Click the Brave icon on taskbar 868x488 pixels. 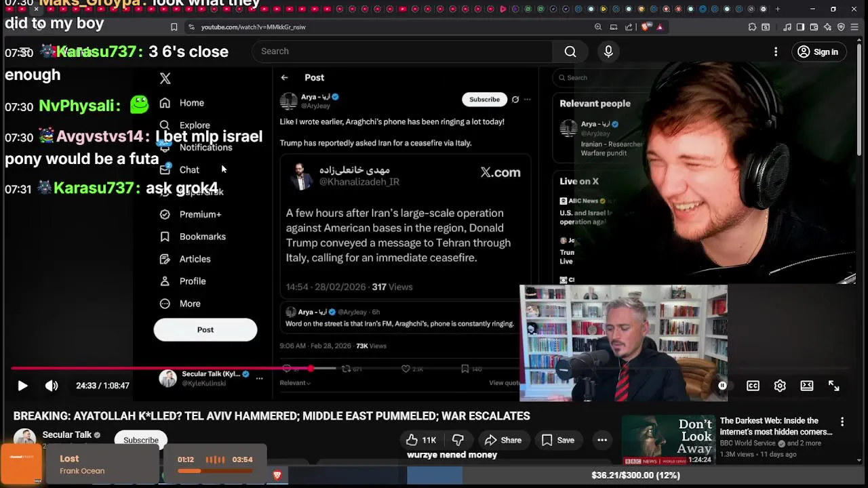(277, 476)
